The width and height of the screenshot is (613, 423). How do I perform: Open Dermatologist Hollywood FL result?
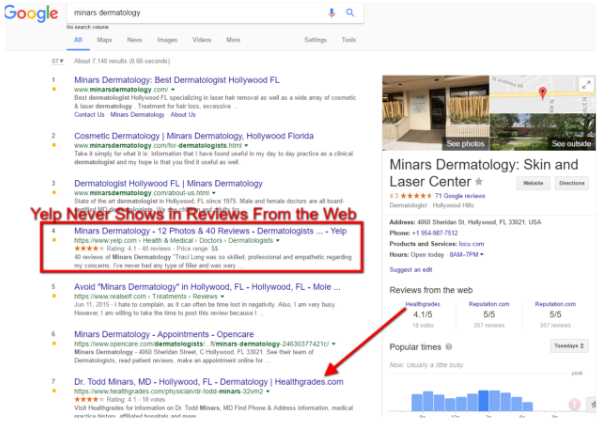coord(168,183)
